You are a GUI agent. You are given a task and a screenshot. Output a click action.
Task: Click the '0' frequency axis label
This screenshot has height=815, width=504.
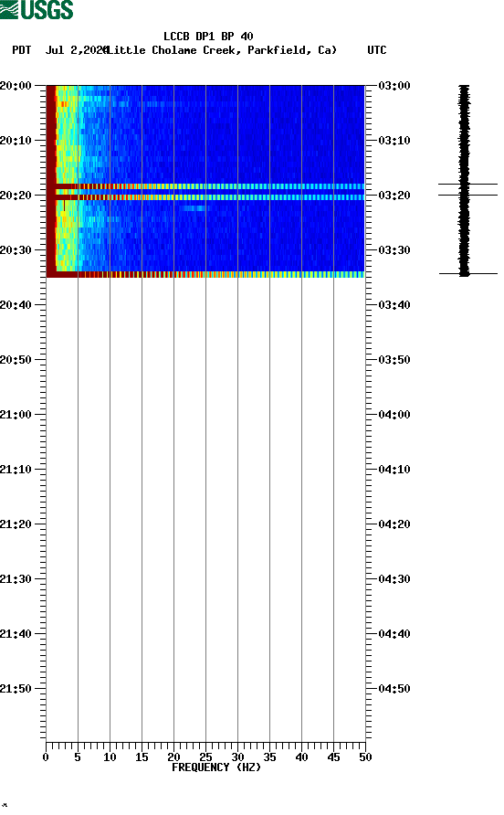pyautogui.click(x=46, y=757)
